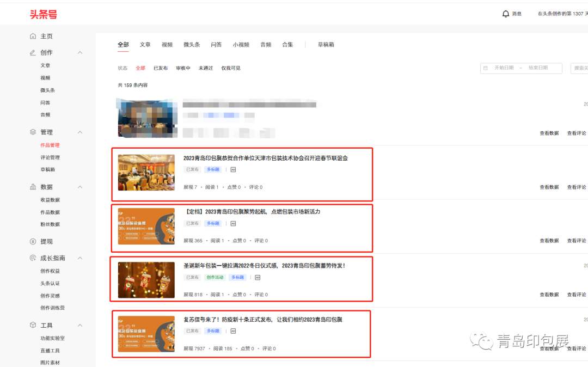
Task: Click the 数据 bar chart icon
Action: click(x=33, y=187)
